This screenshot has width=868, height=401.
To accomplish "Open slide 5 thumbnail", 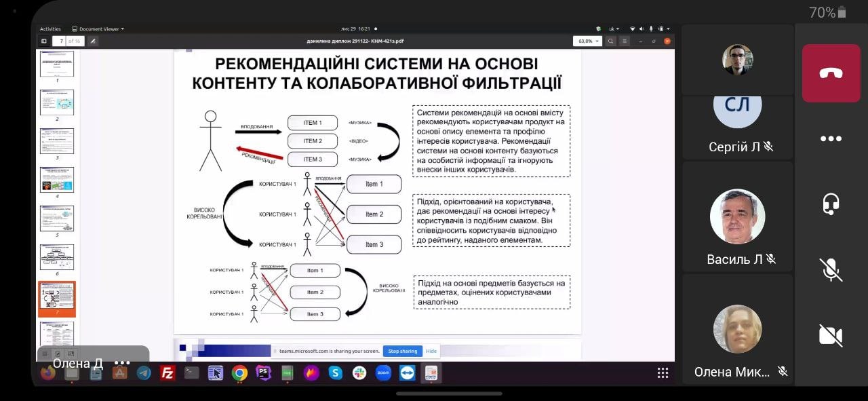I will (57, 218).
